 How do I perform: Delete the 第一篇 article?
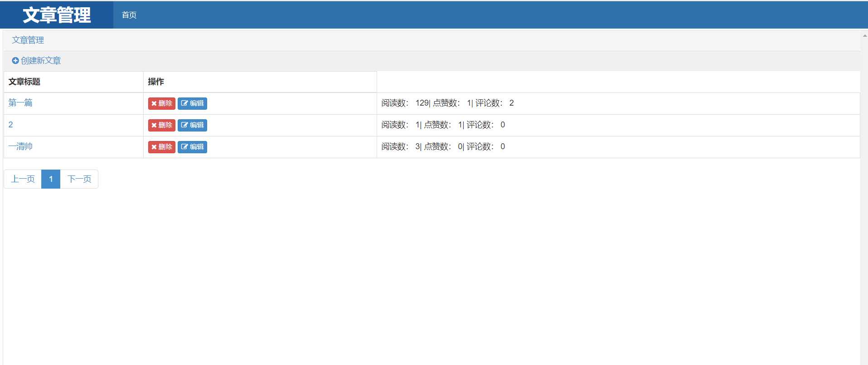pos(162,103)
